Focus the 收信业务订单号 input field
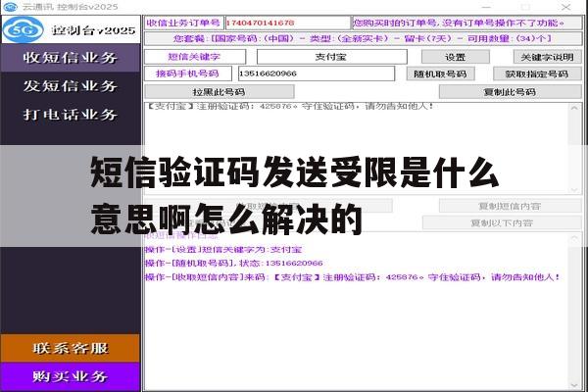The image size is (588, 392). [287, 23]
